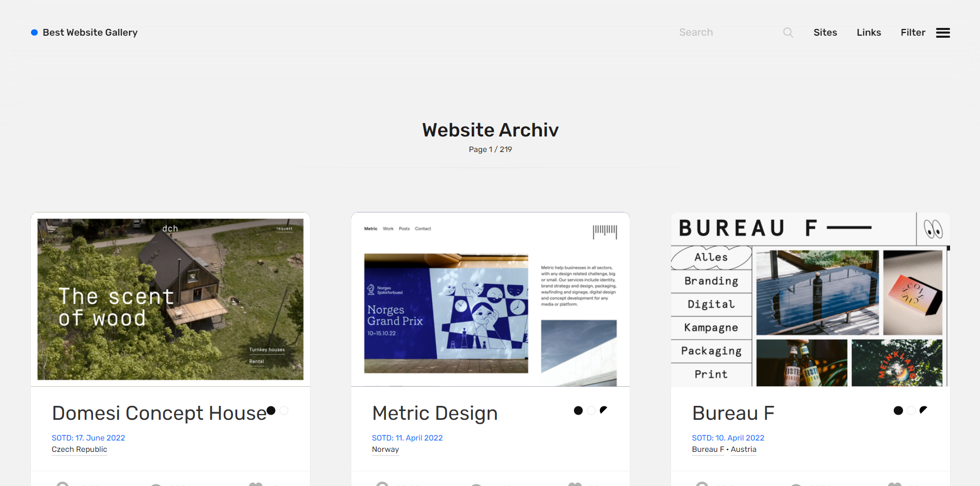This screenshot has height=486, width=980.
Task: Open the Links menu item
Action: point(868,33)
